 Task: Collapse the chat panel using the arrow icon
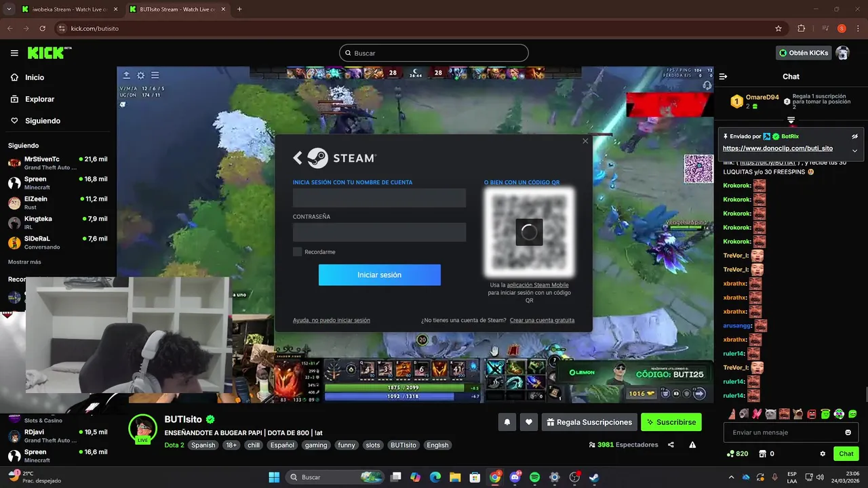click(x=723, y=77)
